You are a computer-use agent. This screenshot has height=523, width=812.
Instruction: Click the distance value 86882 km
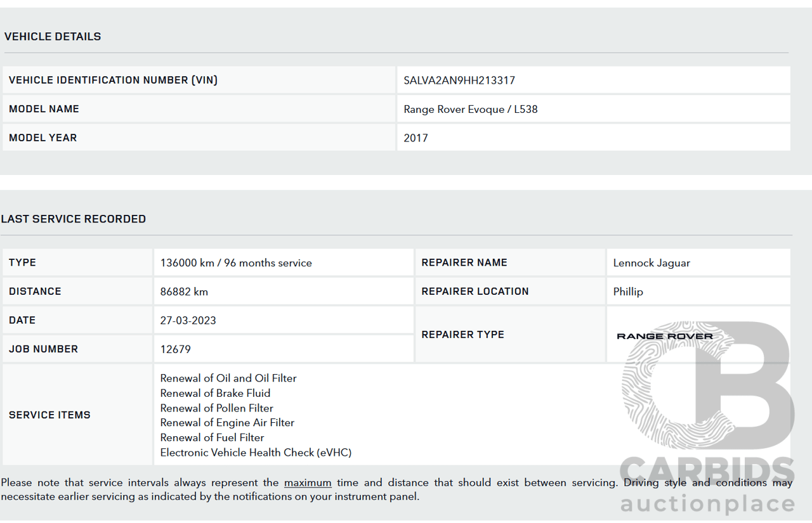pyautogui.click(x=184, y=292)
